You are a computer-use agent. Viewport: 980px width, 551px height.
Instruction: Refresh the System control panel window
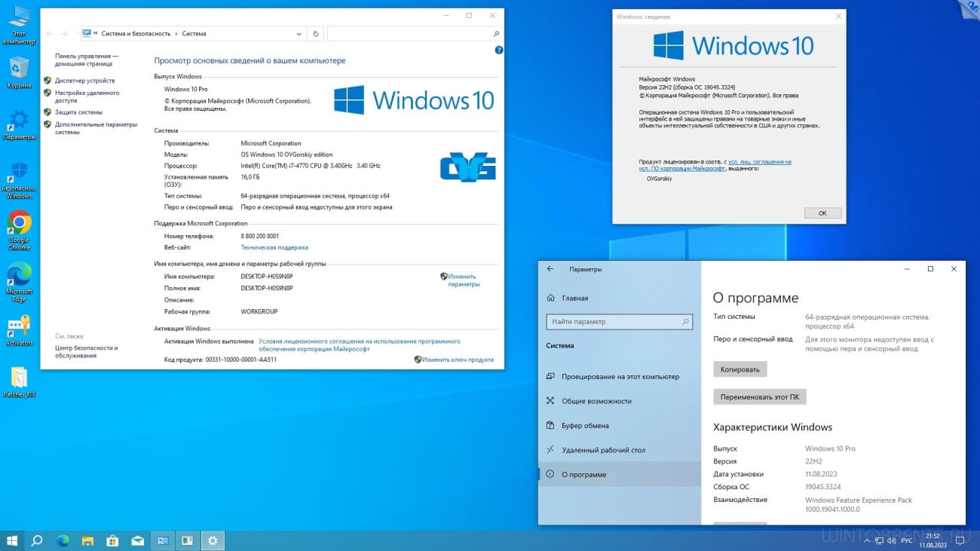(x=316, y=33)
